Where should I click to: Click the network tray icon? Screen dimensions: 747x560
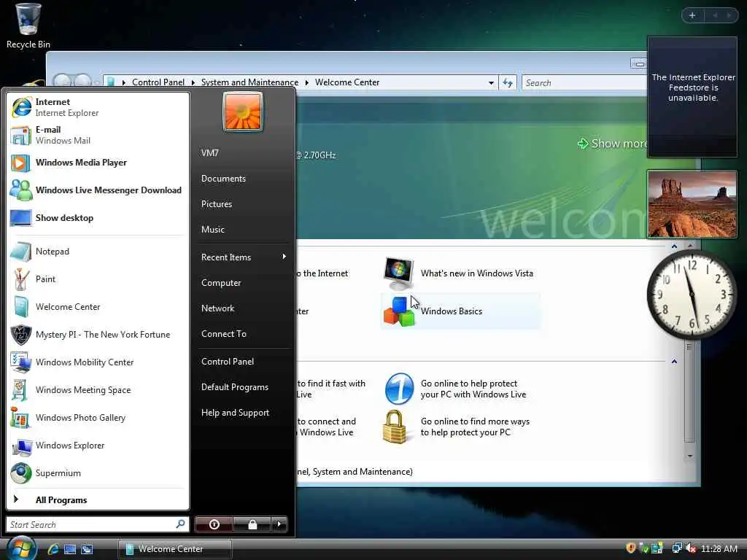pyautogui.click(x=676, y=548)
